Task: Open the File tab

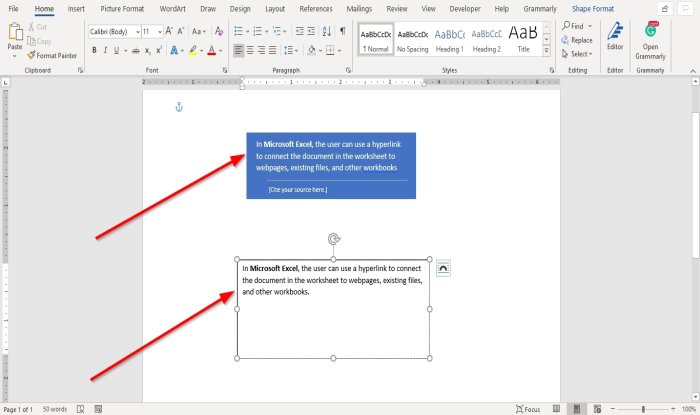Action: (x=13, y=8)
